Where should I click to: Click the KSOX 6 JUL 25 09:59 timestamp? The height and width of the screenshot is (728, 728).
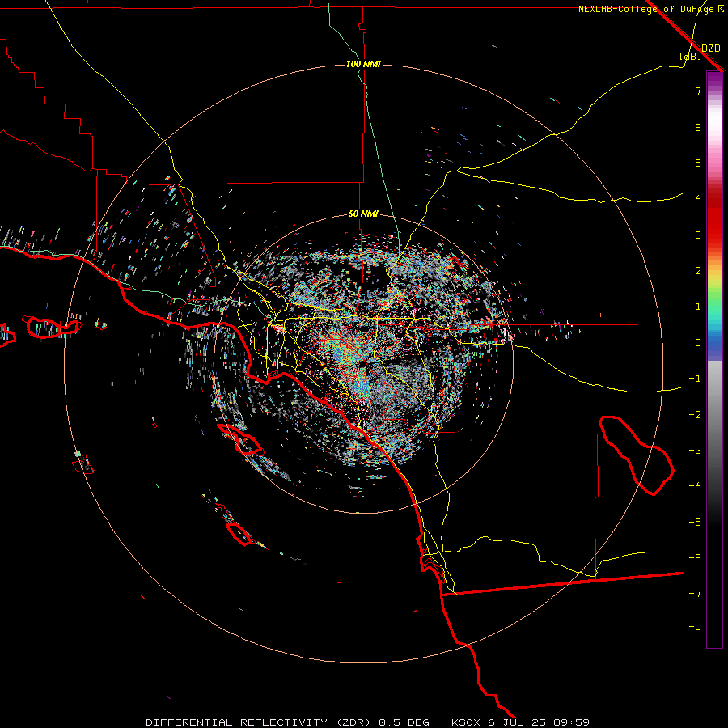pos(520,722)
